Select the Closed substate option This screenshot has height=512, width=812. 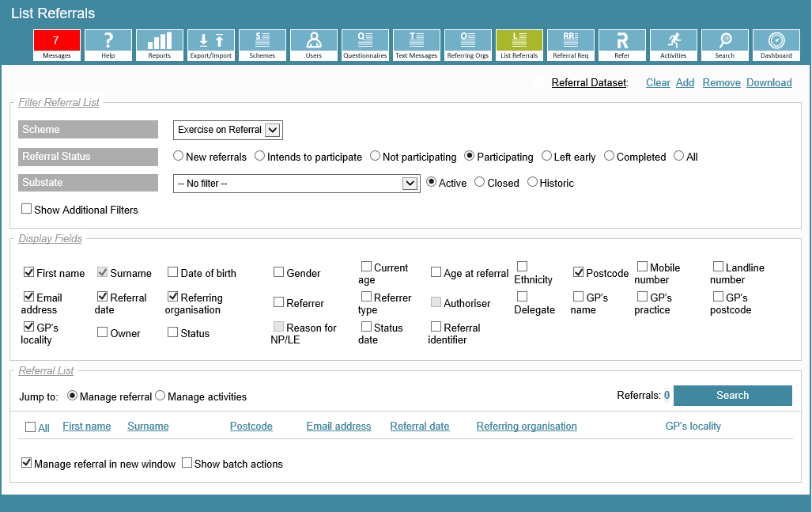point(480,182)
